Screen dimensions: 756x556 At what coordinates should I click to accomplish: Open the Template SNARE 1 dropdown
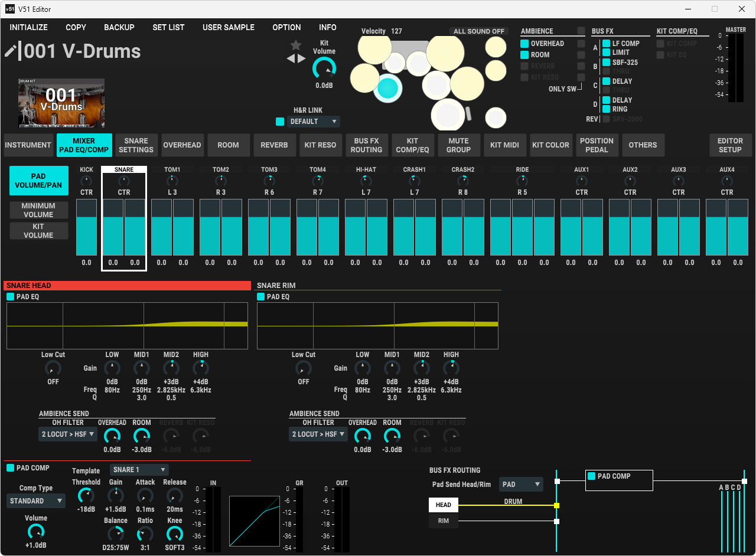tap(139, 470)
